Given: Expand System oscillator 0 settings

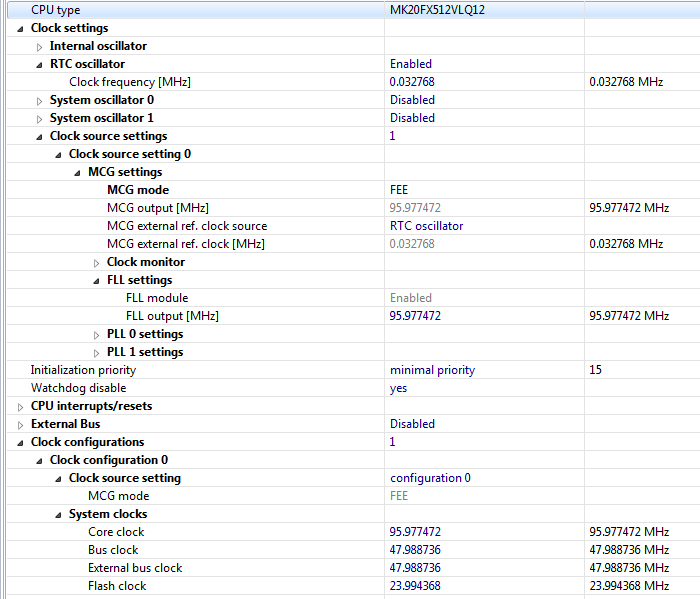Looking at the screenshot, I should (39, 101).
